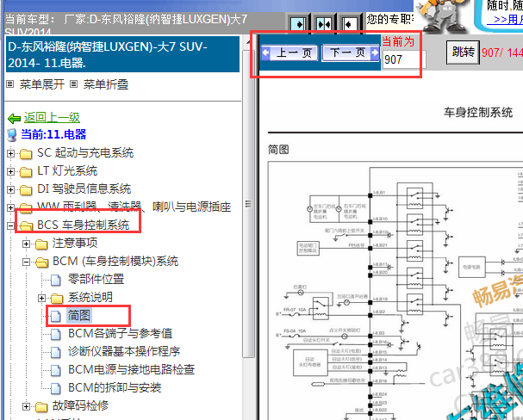
Task: Click the page number field showing 907
Action: point(404,59)
